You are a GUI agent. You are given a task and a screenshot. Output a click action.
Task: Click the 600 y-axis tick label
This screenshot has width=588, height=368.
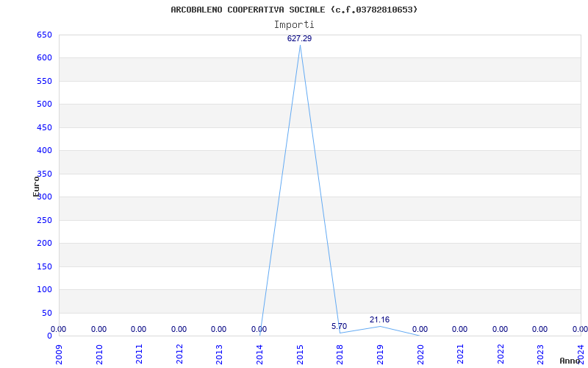point(44,58)
